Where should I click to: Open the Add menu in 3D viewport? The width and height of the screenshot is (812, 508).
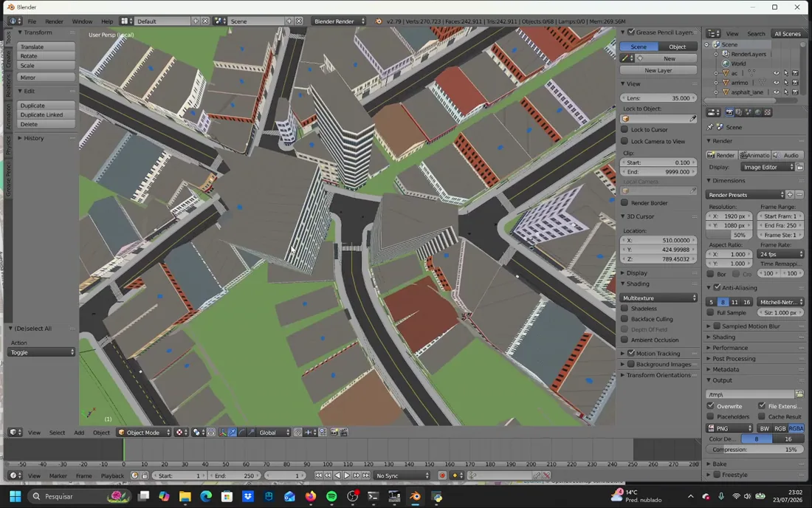tap(79, 433)
